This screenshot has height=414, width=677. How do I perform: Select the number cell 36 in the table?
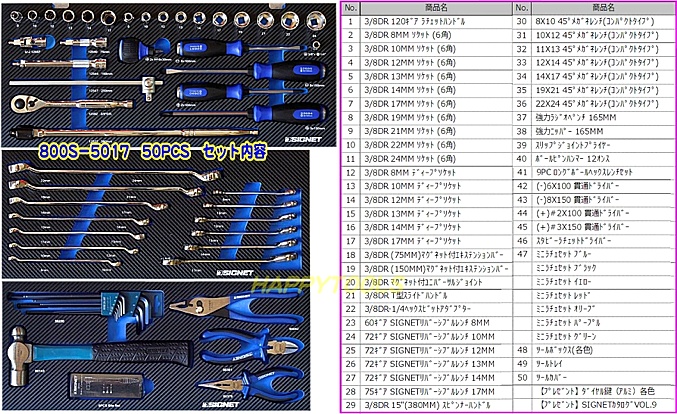[522, 104]
